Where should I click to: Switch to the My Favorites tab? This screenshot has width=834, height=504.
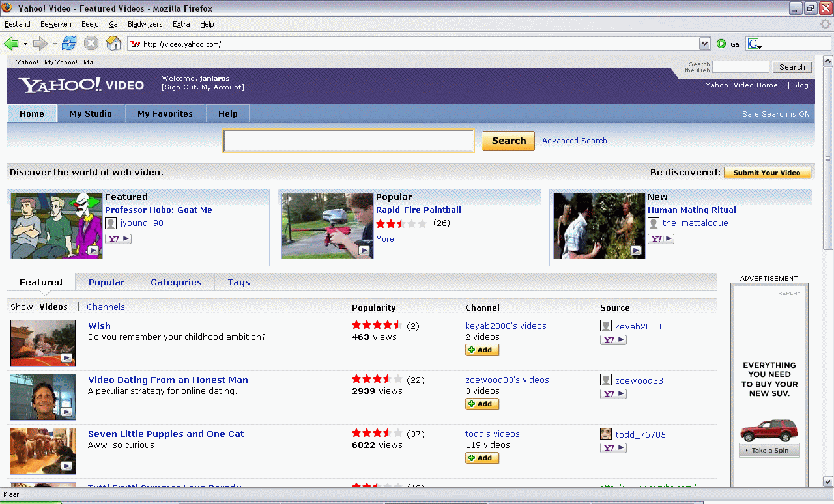(165, 113)
